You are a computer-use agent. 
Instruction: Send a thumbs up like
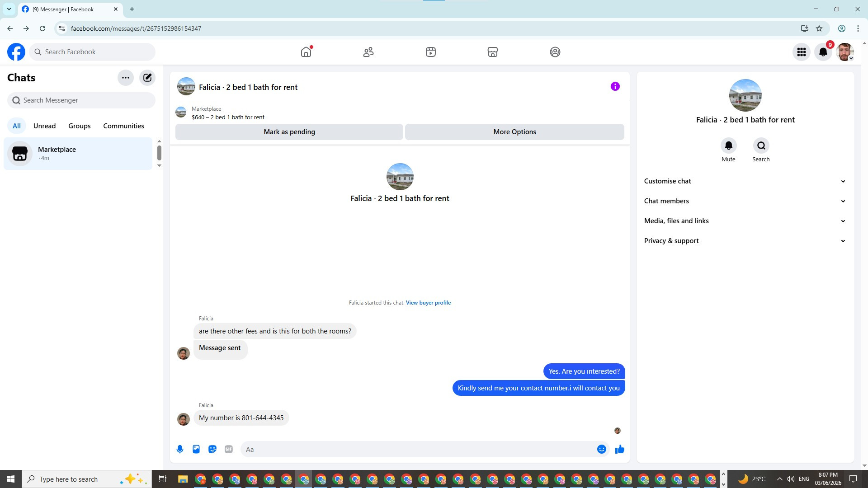(619, 449)
